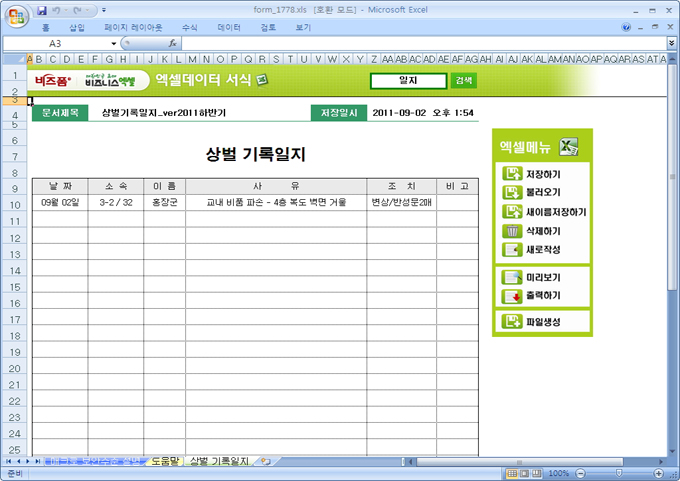Open the 보기 ribbon tab
680x481 pixels.
tap(303, 28)
